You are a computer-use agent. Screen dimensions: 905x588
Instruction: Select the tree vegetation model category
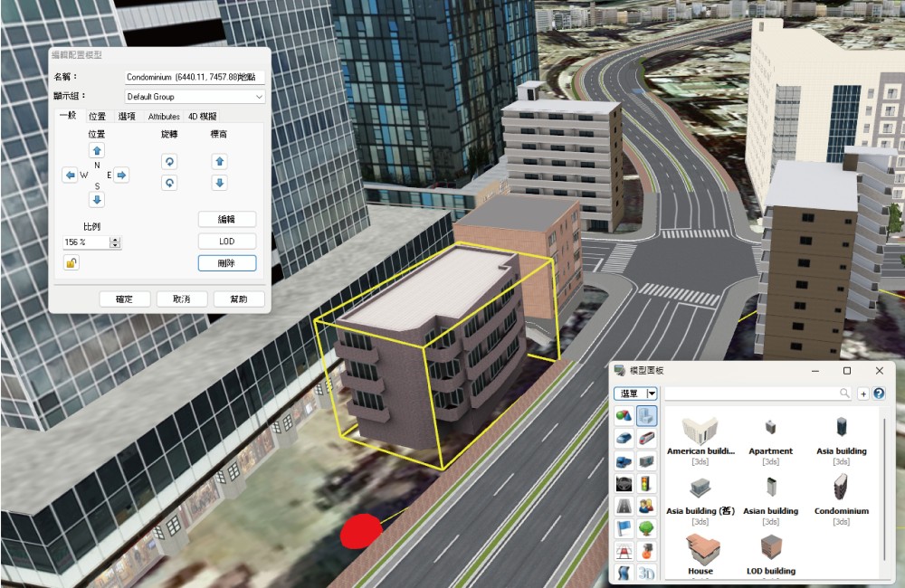(x=646, y=528)
